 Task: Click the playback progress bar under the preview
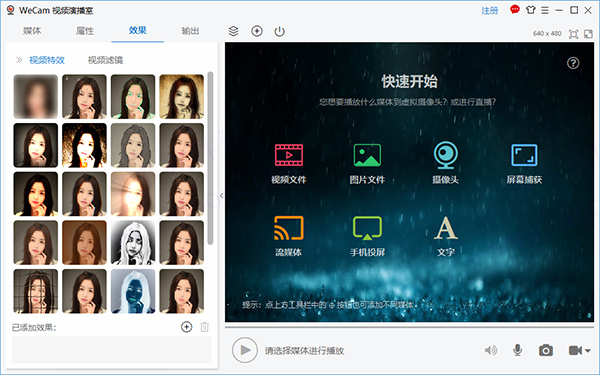point(409,328)
